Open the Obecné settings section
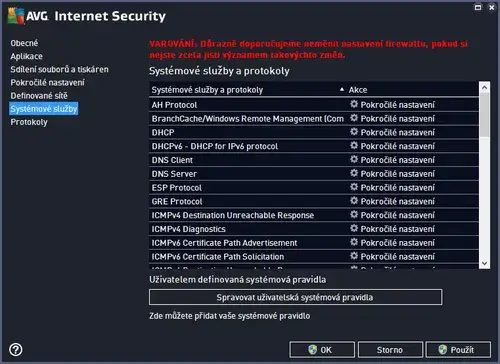This screenshot has height=364, width=500. pos(24,43)
